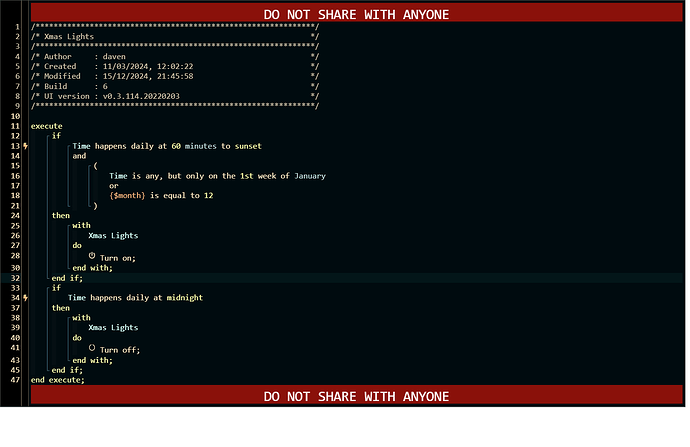Viewport: 690px width, 447px height.
Task: Click the lightning bolt trigger icon on line 34
Action: tap(25, 298)
